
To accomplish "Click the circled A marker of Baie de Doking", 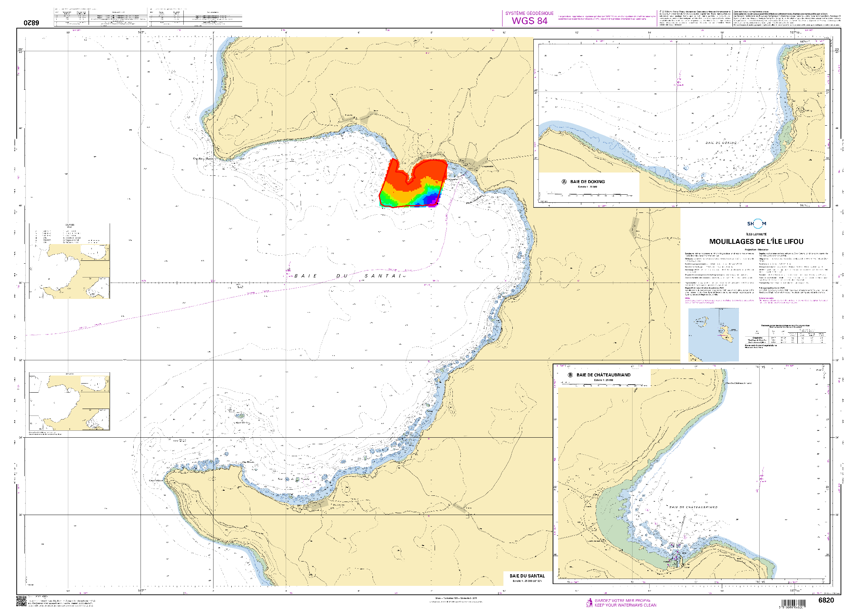I will 564,182.
